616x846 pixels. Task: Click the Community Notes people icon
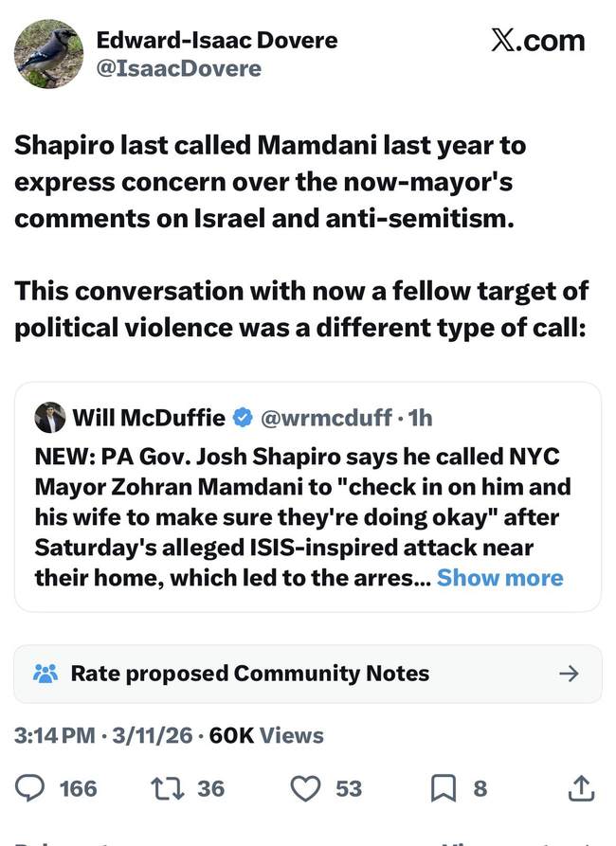pyautogui.click(x=45, y=674)
